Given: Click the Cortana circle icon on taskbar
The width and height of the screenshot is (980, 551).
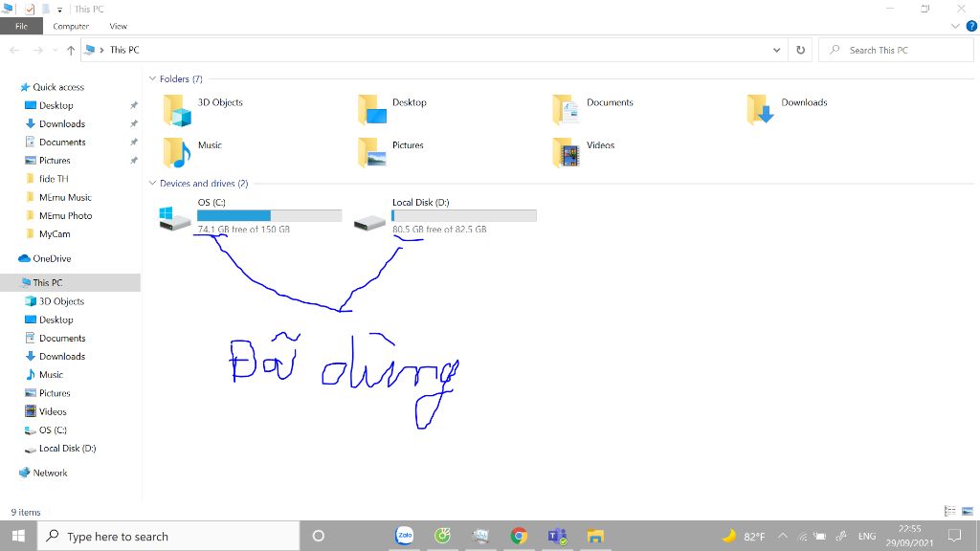Looking at the screenshot, I should [318, 536].
